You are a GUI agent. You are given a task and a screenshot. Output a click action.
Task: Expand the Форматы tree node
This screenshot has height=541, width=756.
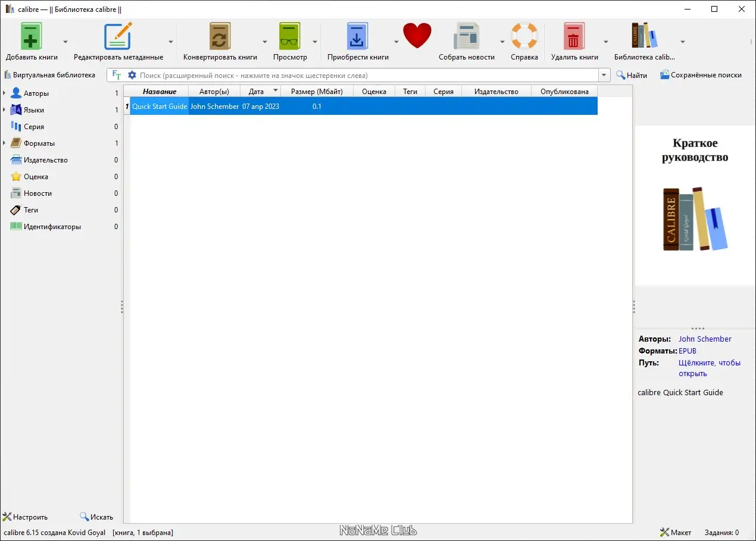click(4, 143)
